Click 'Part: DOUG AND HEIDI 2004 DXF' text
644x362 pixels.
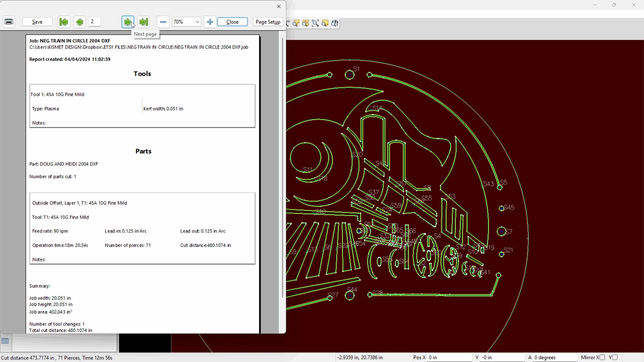tap(64, 164)
